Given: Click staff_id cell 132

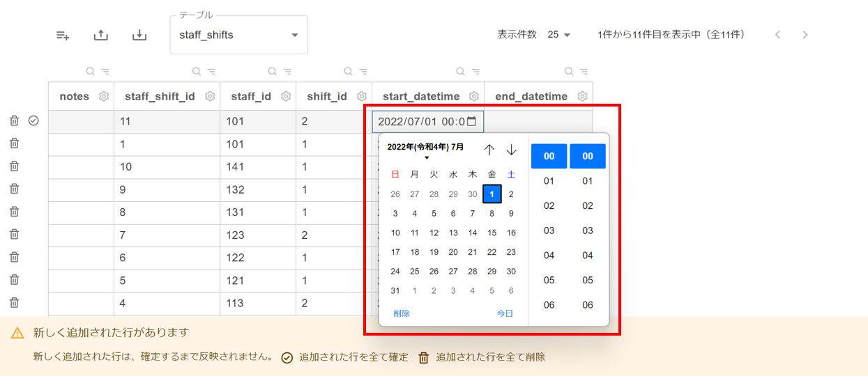Looking at the screenshot, I should [x=258, y=190].
